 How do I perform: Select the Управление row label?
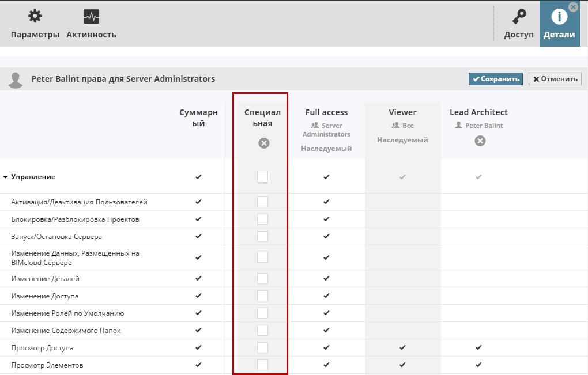pyautogui.click(x=33, y=177)
